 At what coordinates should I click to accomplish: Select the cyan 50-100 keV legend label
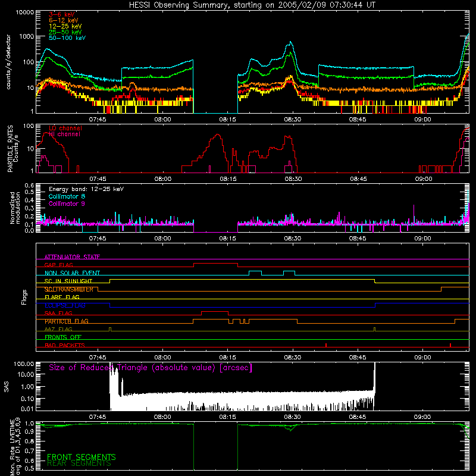[x=67, y=38]
